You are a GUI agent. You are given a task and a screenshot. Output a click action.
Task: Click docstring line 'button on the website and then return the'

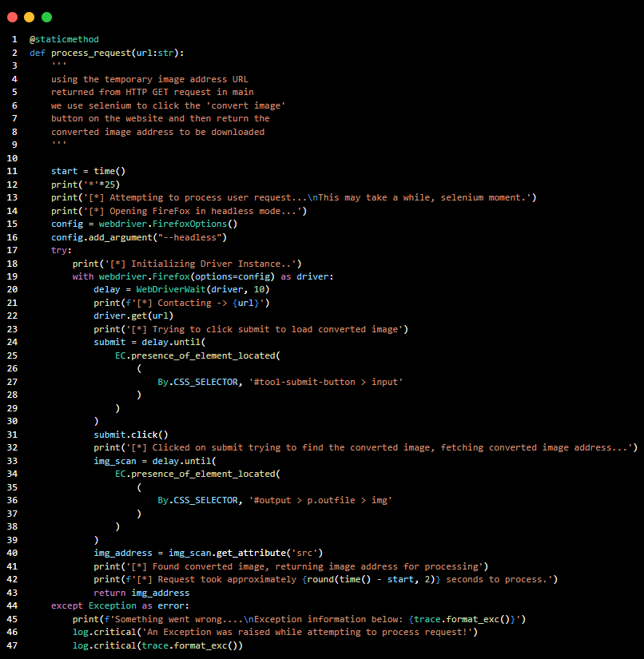[160, 118]
